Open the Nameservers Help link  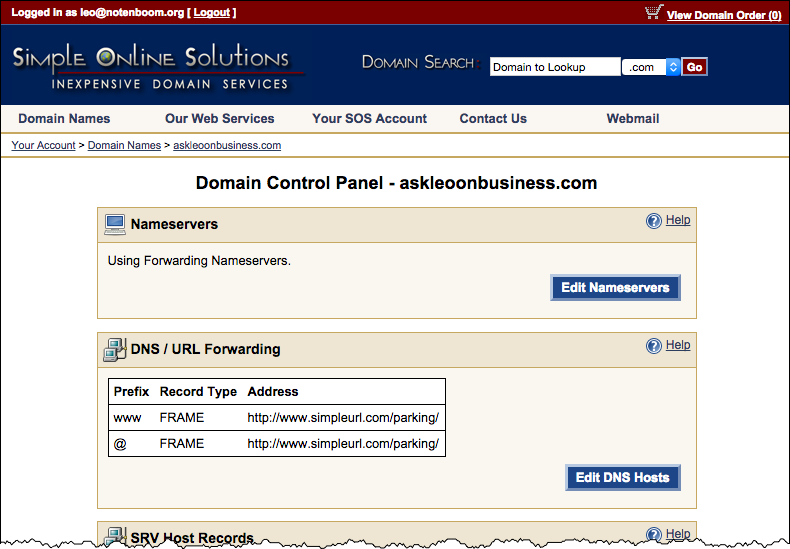coord(678,220)
